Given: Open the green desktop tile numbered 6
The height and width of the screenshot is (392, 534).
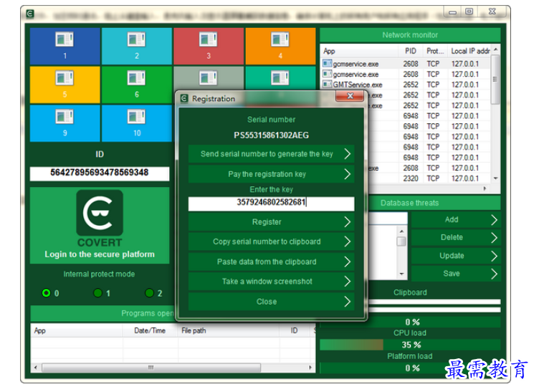Looking at the screenshot, I should 137,85.
